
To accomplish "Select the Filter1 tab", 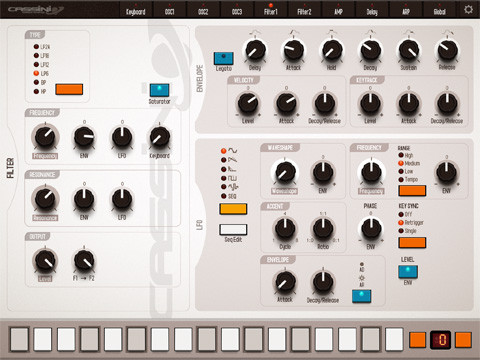I will coord(271,10).
